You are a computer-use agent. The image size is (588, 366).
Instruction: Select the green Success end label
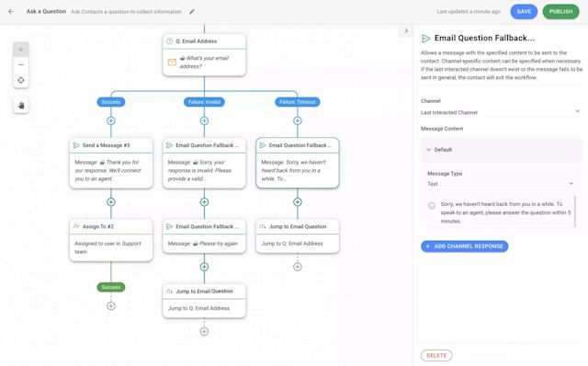pyautogui.click(x=111, y=287)
